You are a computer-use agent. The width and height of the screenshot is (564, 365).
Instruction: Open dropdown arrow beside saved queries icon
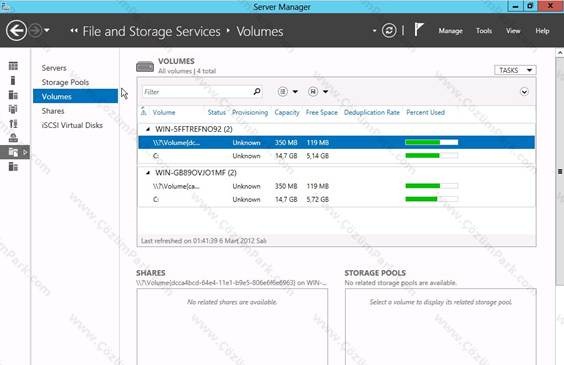coord(326,92)
